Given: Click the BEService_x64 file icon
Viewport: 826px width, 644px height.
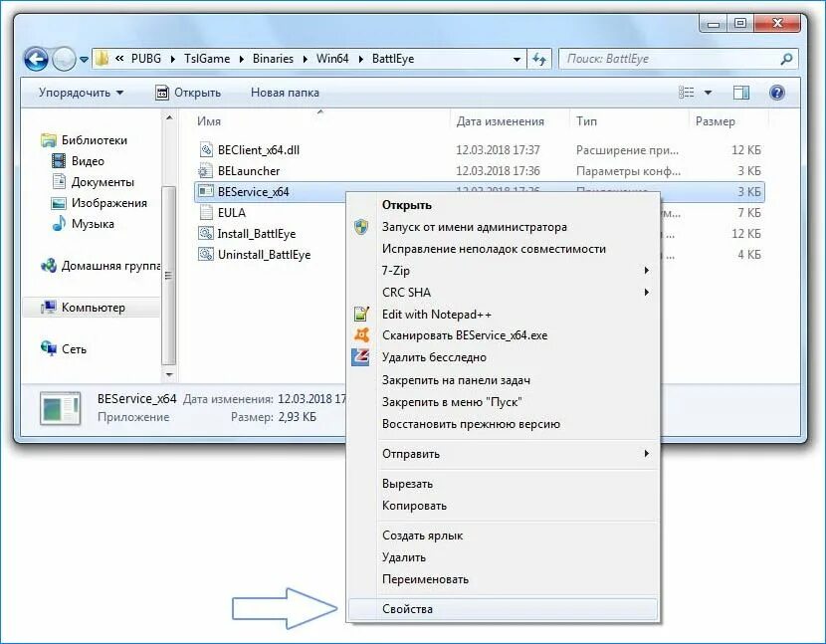Looking at the screenshot, I should 205,192.
